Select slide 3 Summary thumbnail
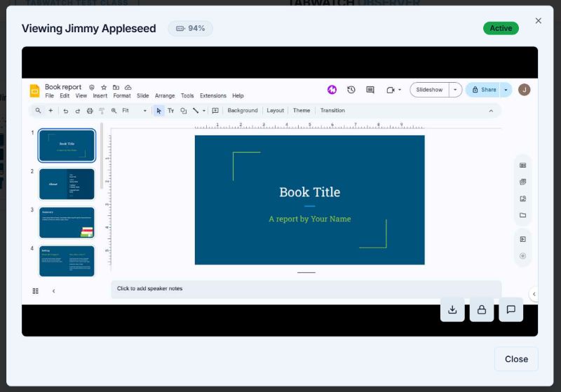 click(x=67, y=222)
